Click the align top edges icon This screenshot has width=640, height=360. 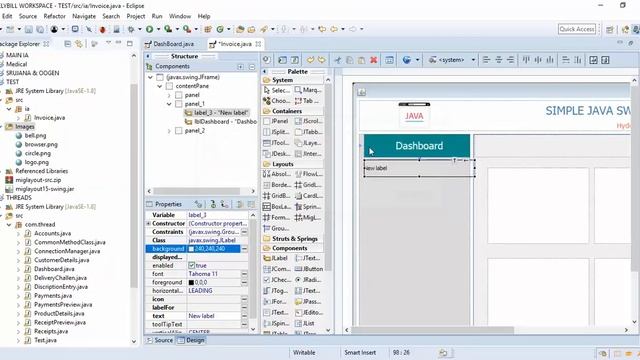[526, 60]
